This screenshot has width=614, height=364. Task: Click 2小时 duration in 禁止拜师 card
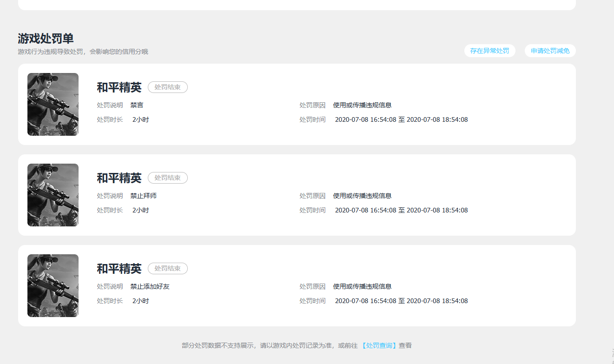140,210
